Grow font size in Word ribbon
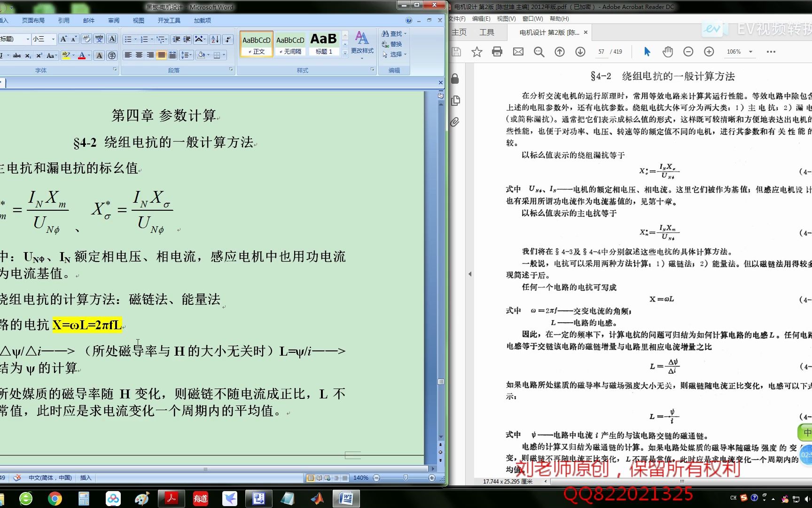The height and width of the screenshot is (508, 812). point(63,39)
